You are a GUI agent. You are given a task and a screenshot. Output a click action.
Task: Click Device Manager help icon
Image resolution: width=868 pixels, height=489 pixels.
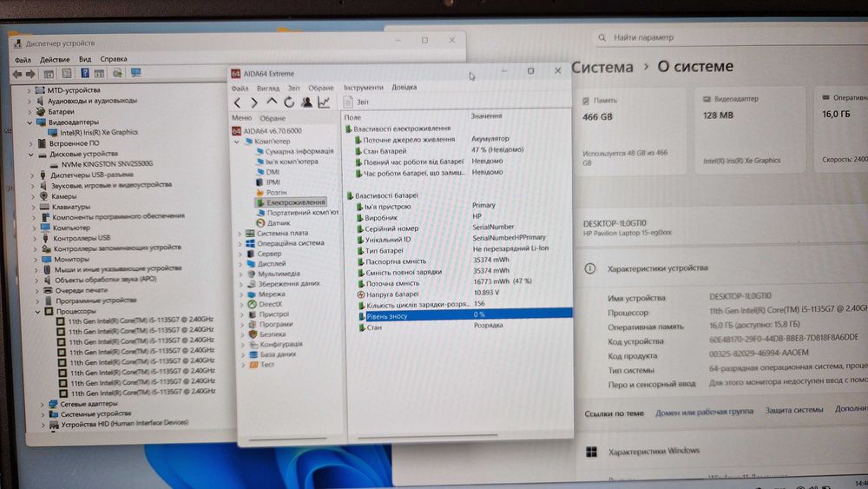tap(85, 74)
